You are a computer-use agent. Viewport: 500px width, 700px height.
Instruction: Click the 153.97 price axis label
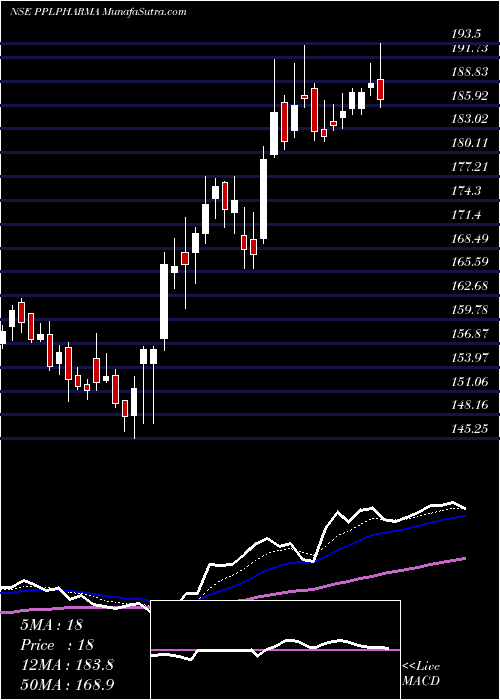click(x=469, y=358)
